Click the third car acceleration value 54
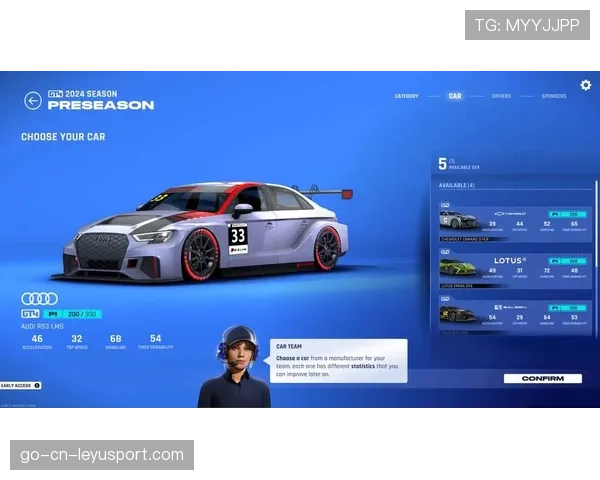The width and height of the screenshot is (600, 480). 492,317
